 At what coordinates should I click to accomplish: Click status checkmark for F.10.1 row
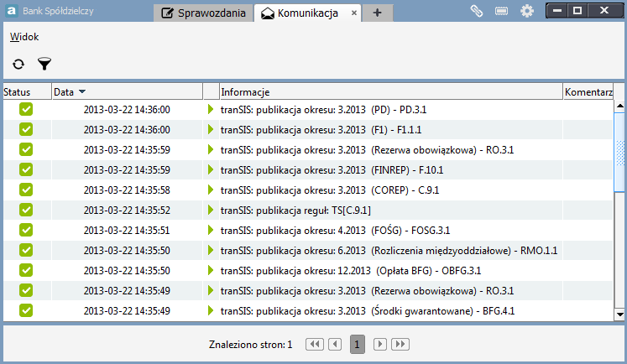tap(26, 169)
